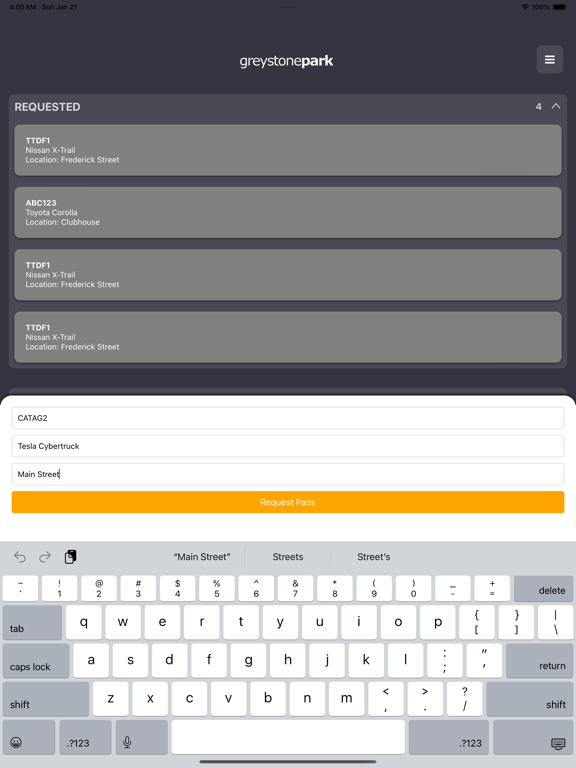
Task: Tap the space bar
Action: [288, 737]
